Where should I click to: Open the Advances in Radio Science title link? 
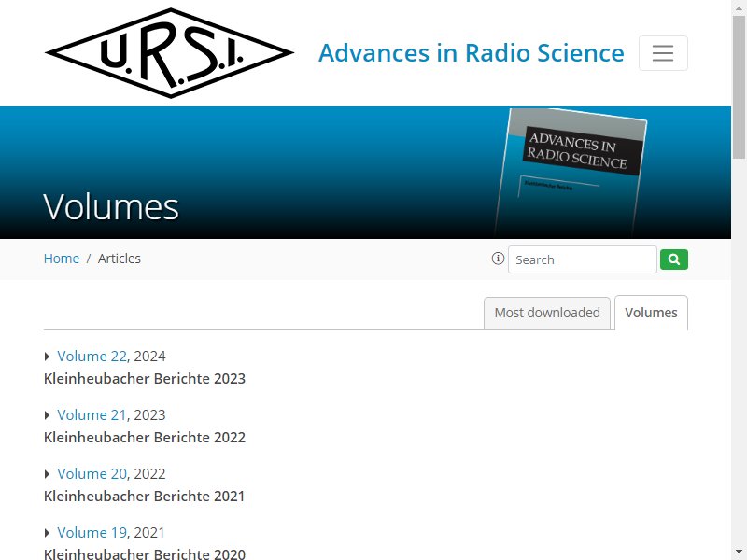[472, 53]
